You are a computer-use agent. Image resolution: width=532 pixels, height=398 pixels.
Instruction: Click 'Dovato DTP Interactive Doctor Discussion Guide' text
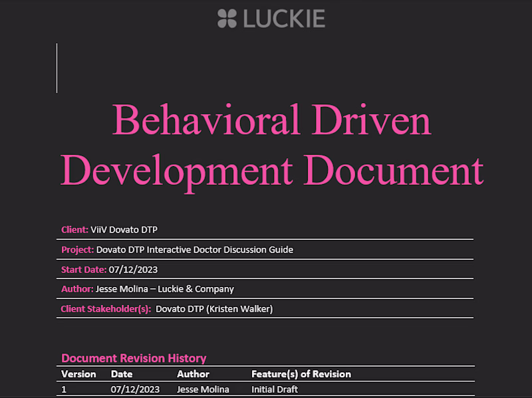195,250
